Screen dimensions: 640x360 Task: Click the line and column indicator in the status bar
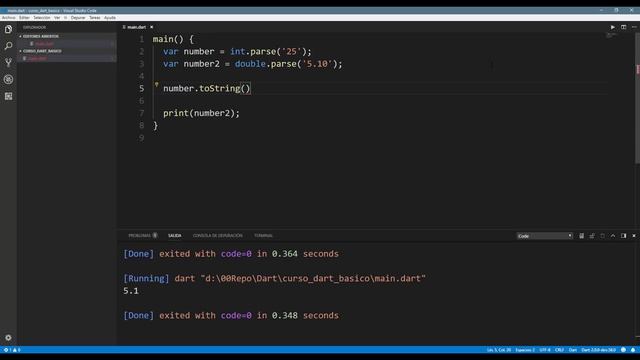point(499,350)
